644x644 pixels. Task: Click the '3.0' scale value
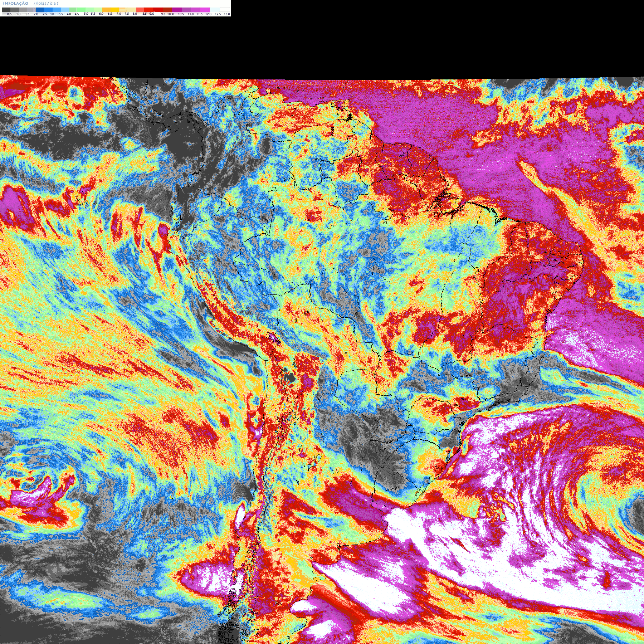(x=52, y=14)
